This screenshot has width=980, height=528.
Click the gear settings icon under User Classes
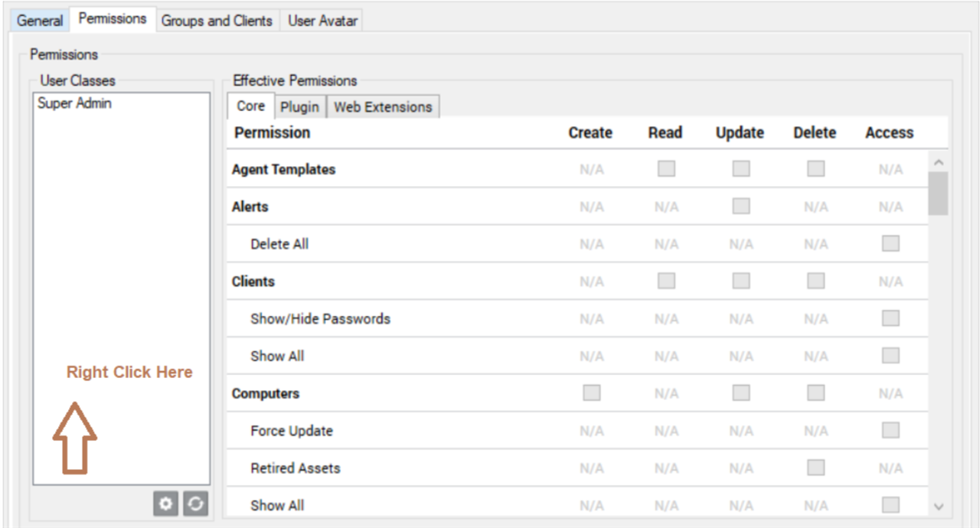pyautogui.click(x=166, y=504)
